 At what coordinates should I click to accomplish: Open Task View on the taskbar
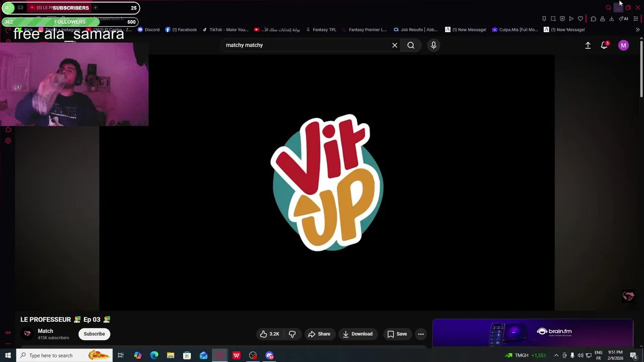coord(121,355)
